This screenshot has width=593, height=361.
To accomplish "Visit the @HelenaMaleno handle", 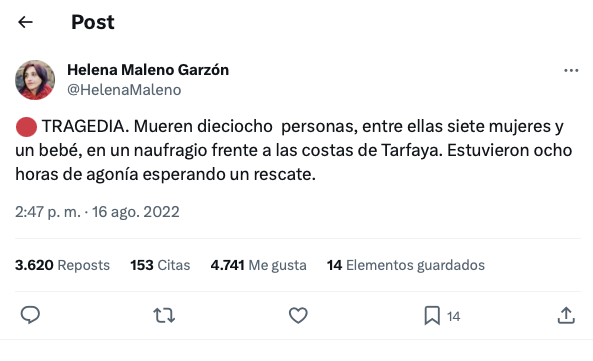I will (124, 90).
